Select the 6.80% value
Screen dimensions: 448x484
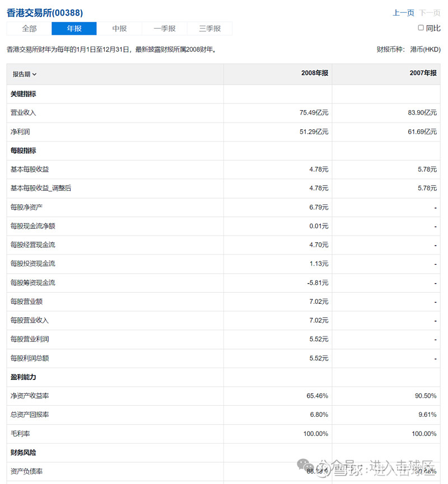click(x=319, y=415)
